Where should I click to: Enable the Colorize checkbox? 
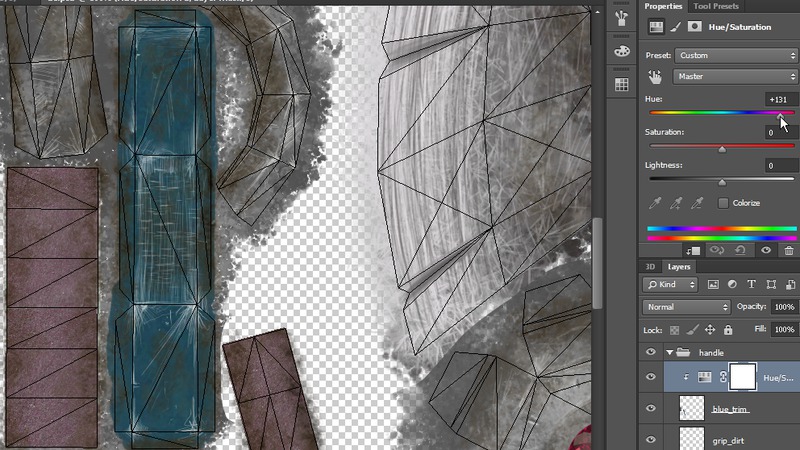point(723,203)
